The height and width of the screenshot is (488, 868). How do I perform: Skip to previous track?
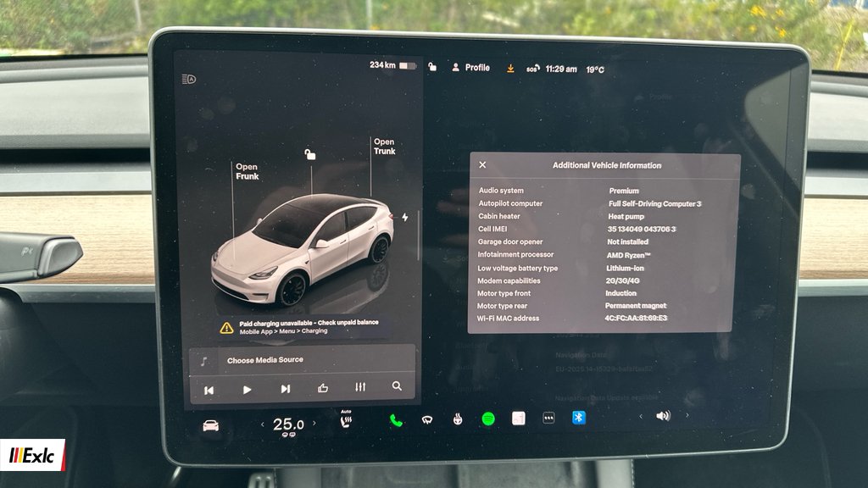(209, 390)
